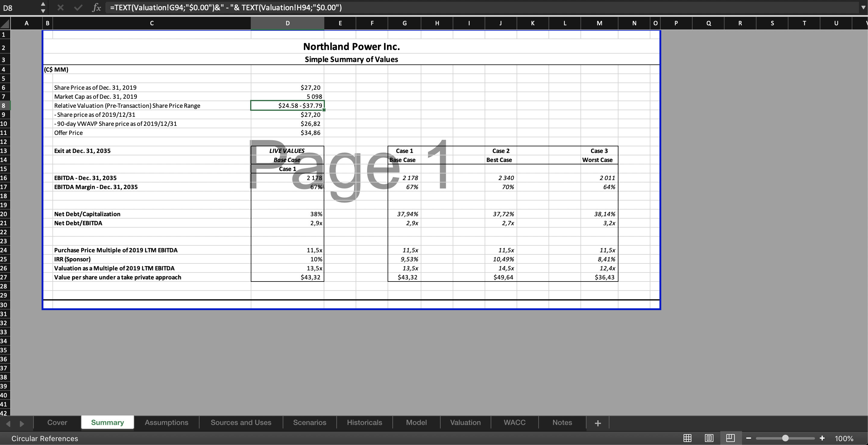Open the Sources and Uses sheet tab
Screen dimensions: 868x445
pos(241,422)
